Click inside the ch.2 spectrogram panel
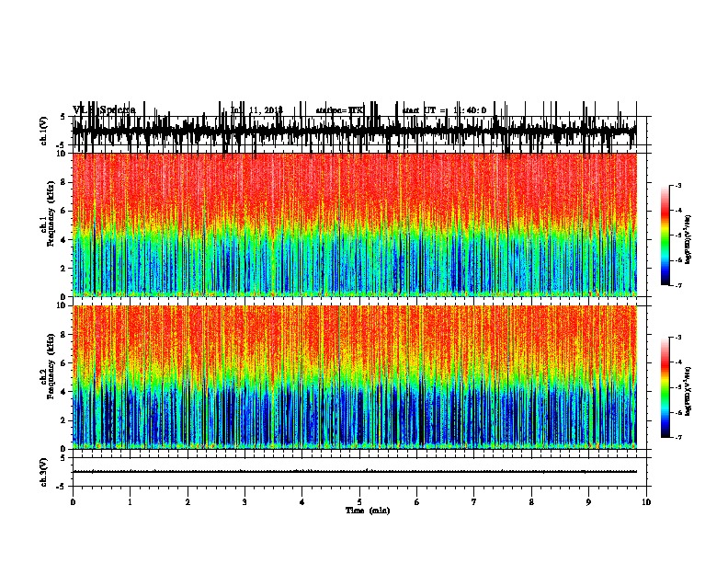Image resolution: width=728 pixels, height=563 pixels. click(354, 377)
